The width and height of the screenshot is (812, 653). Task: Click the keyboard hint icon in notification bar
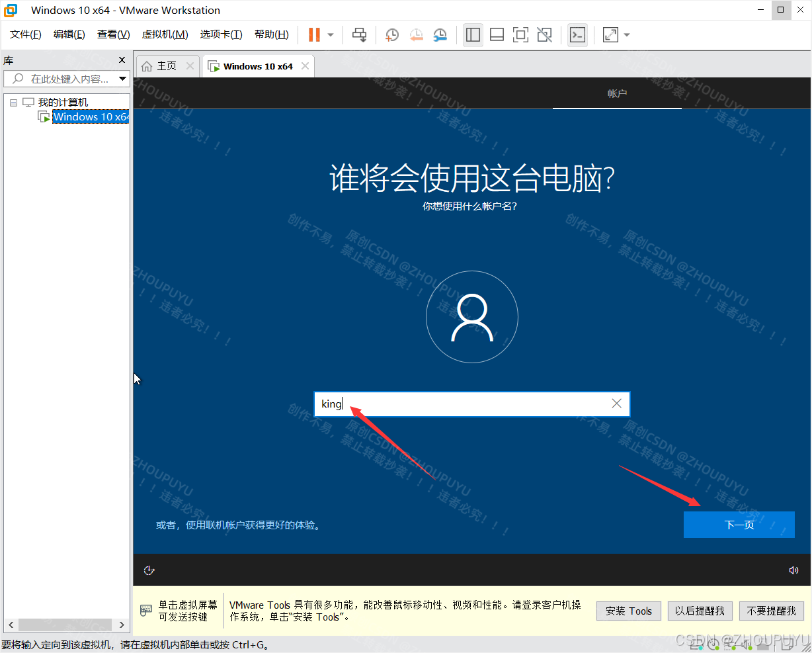[146, 611]
